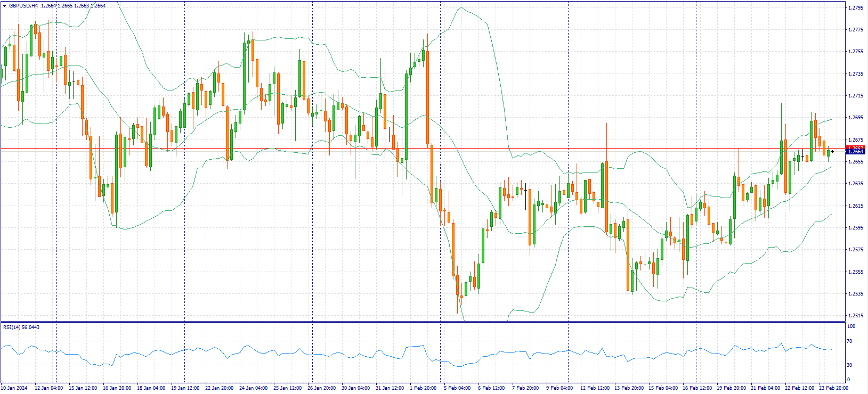Click the 23 Feb 20:00 time label
This screenshot has height=394, width=868.
click(x=833, y=388)
